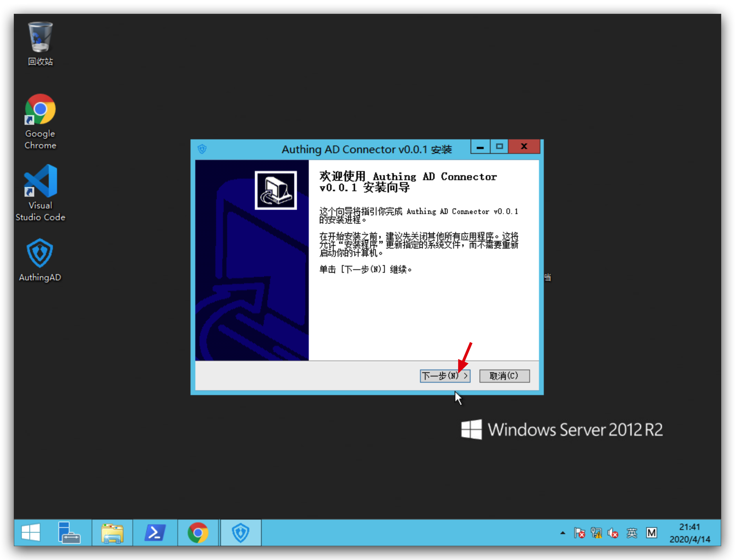
Task: Click the 下一步(N) next button
Action: click(x=445, y=376)
